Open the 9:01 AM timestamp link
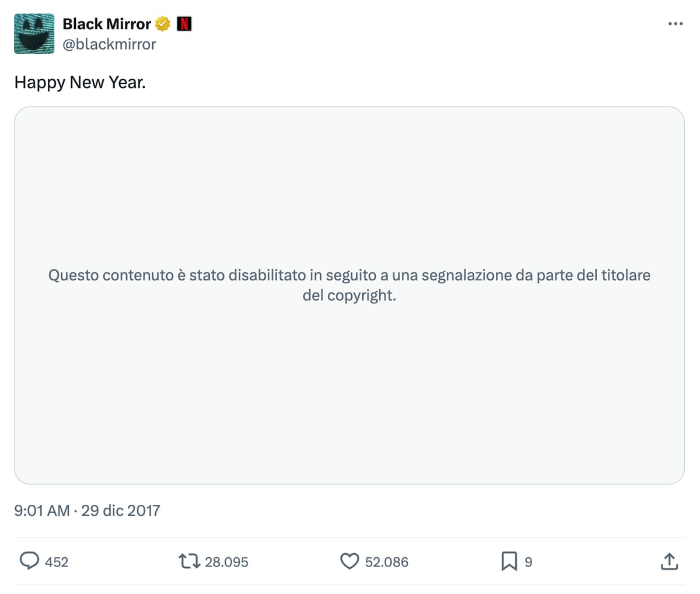 tap(41, 511)
